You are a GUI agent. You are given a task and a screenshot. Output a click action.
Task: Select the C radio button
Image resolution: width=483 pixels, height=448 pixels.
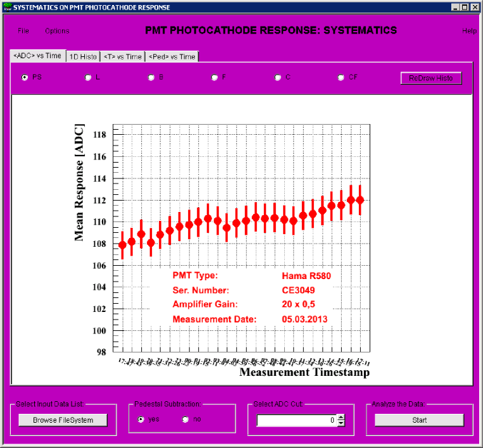[277, 77]
